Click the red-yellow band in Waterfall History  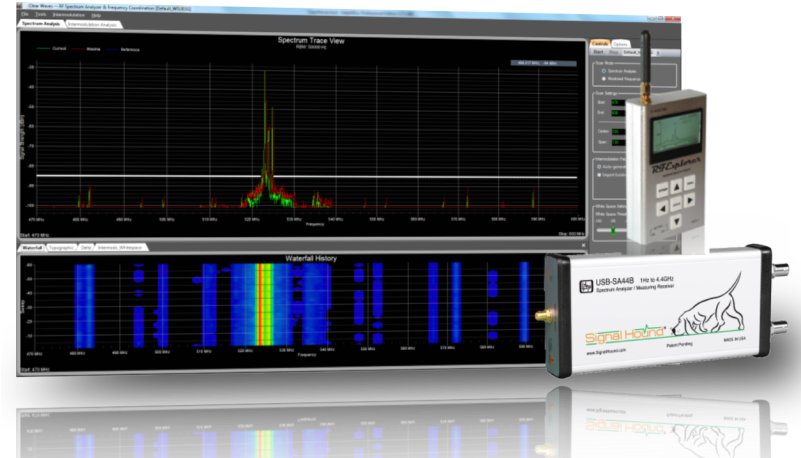click(264, 305)
